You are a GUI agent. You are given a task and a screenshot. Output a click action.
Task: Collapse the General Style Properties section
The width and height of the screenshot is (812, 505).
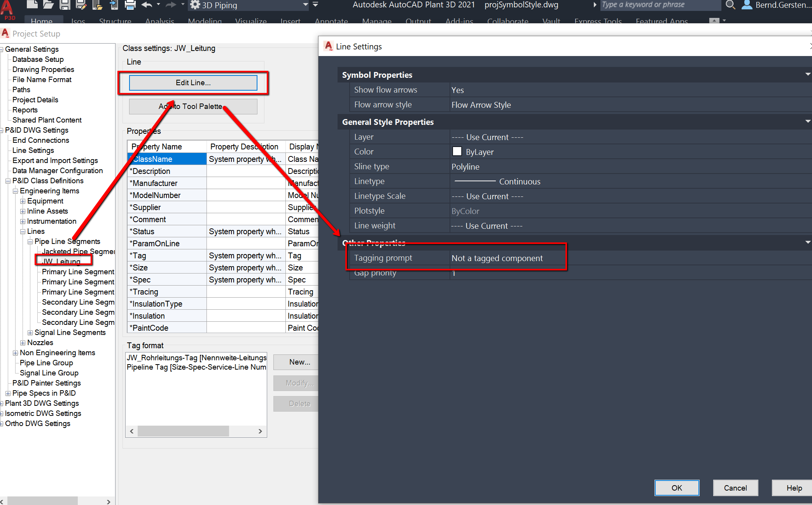coord(808,121)
